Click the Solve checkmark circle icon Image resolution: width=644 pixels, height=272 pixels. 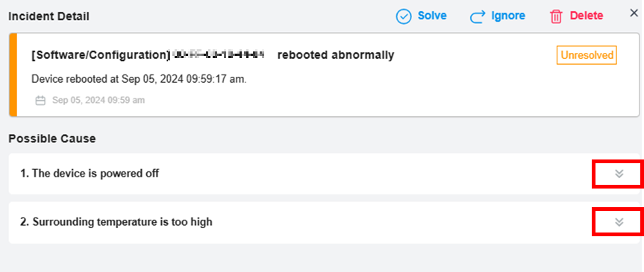[404, 16]
